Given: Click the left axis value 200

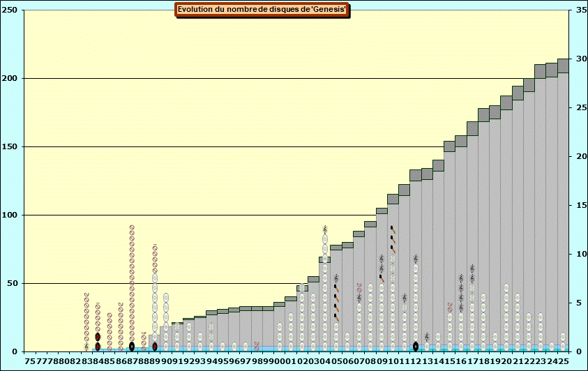Looking at the screenshot, I should pos(9,78).
